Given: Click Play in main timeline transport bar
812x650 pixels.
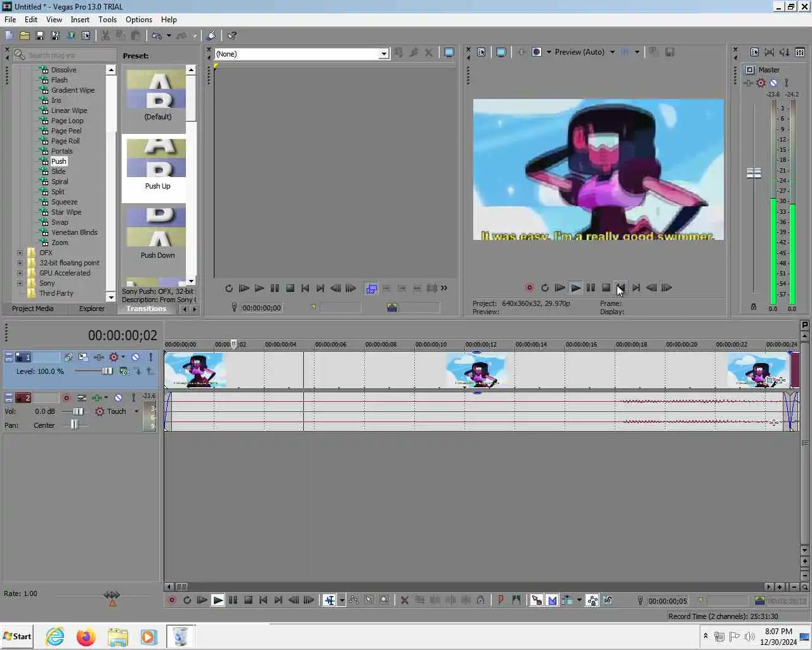Looking at the screenshot, I should coord(218,600).
